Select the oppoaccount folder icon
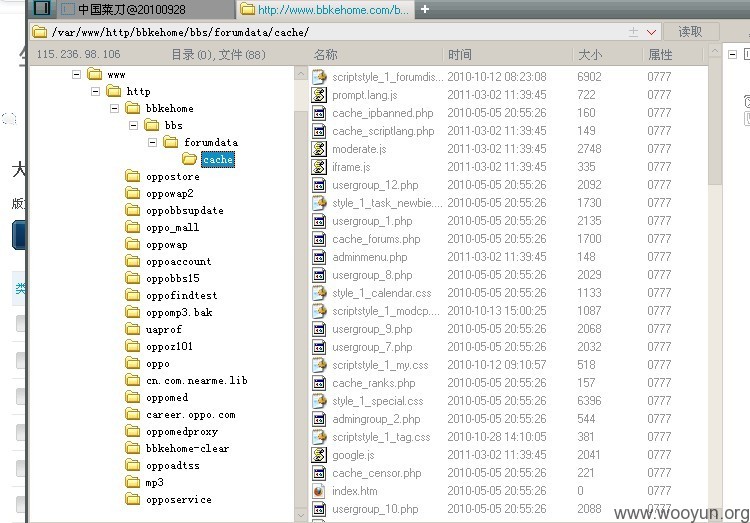This screenshot has width=750, height=523. click(x=132, y=261)
